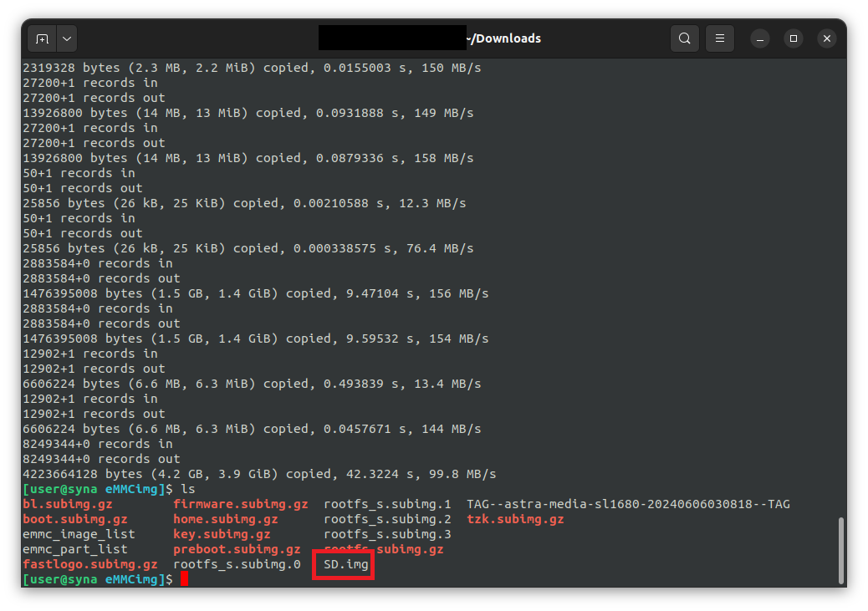Click the TAG--astra-media-sl1680 entry
The width and height of the screenshot is (868, 611).
tap(627, 504)
